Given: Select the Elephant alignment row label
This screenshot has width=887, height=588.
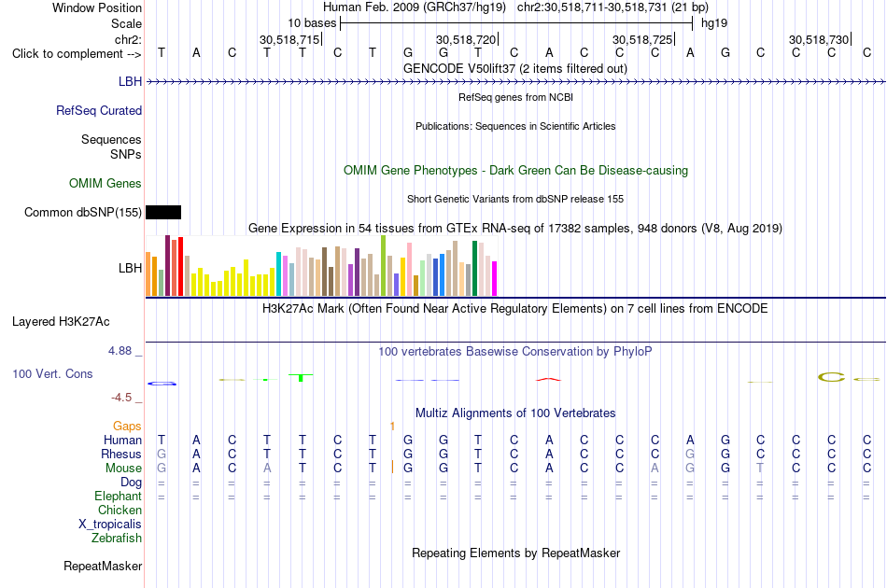Looking at the screenshot, I should point(118,496).
